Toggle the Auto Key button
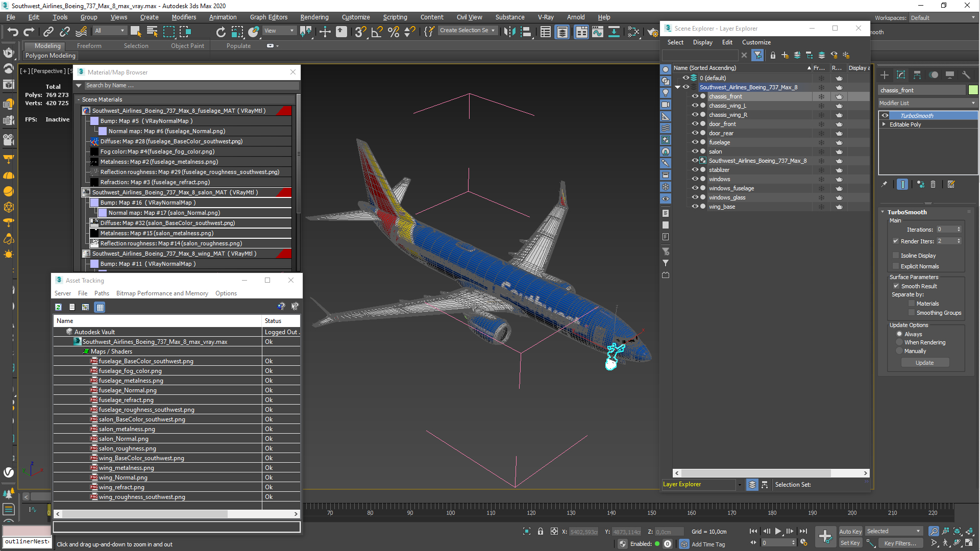Viewport: 980px width, 551px height. (x=850, y=532)
